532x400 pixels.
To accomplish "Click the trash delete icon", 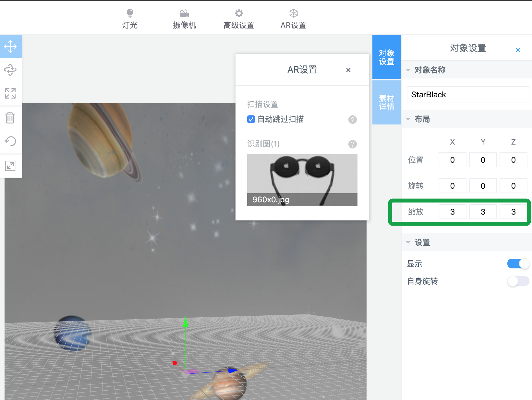I will (x=10, y=117).
